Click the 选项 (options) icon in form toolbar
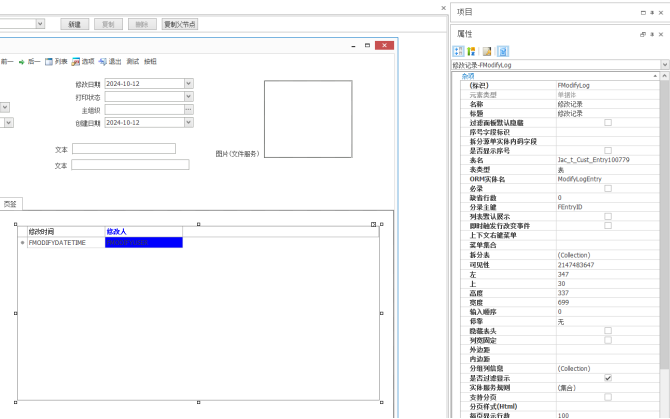The image size is (670, 419). click(76, 61)
